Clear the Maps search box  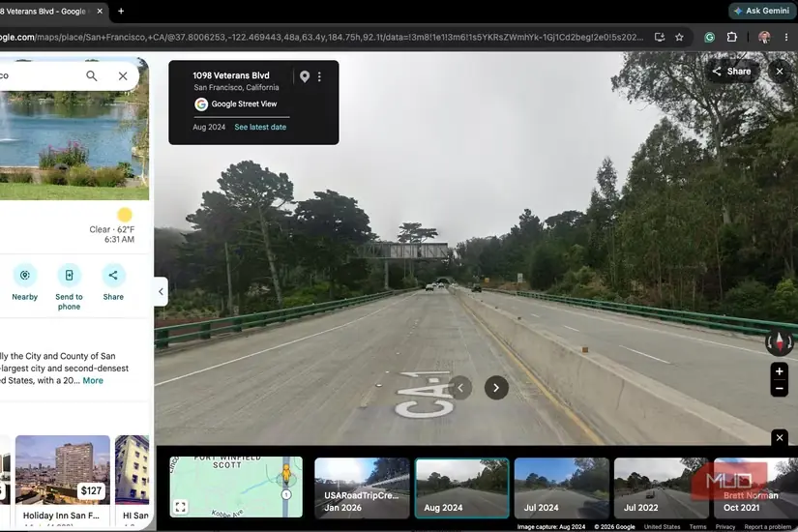tap(123, 75)
